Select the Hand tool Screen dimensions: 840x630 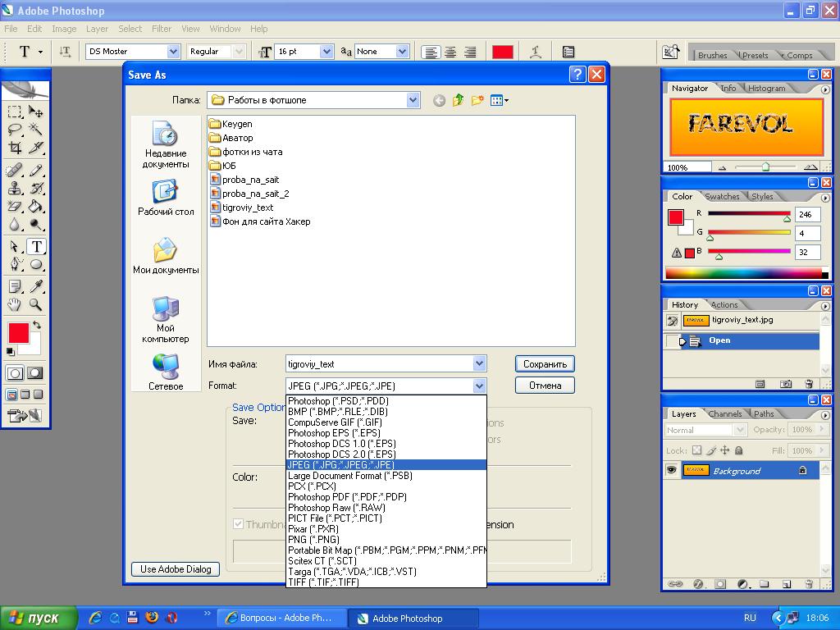[x=15, y=304]
